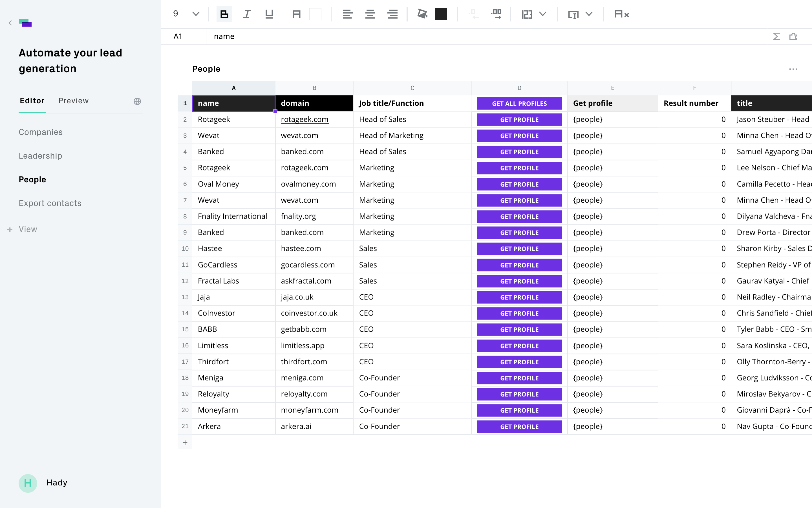The image size is (812, 508).
Task: Open the Companies view
Action: coord(41,132)
